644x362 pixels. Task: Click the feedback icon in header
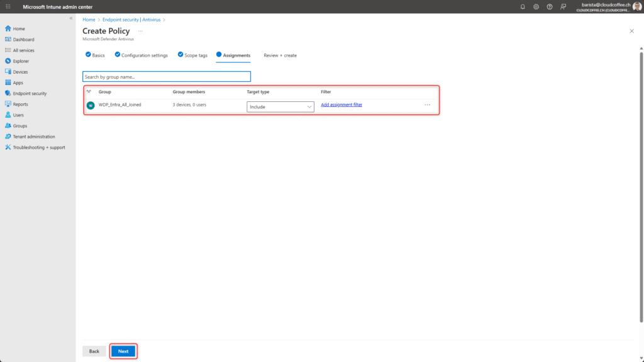563,6
